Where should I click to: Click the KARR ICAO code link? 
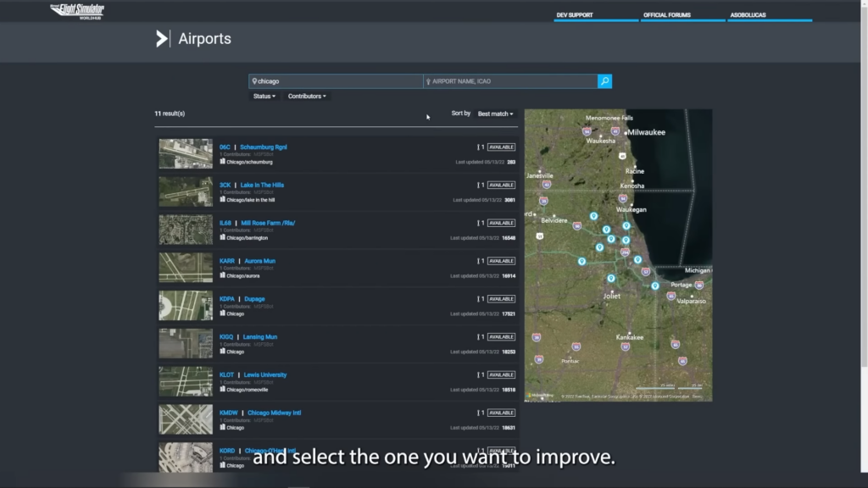[x=227, y=261]
